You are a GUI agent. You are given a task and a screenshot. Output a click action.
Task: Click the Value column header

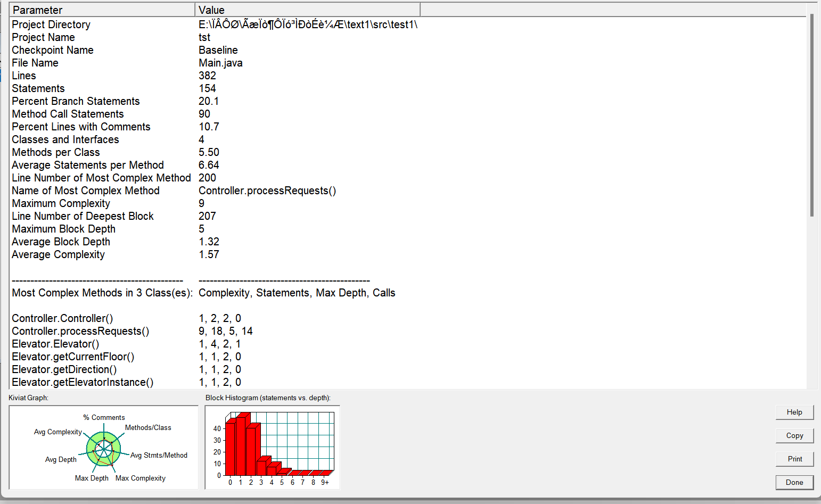(308, 10)
